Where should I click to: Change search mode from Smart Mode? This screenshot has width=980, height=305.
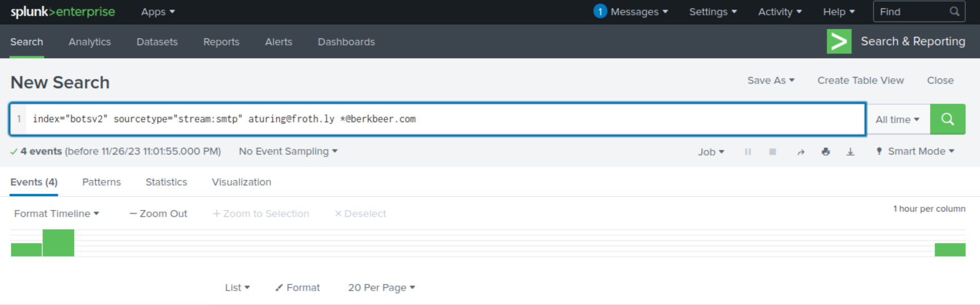click(915, 151)
